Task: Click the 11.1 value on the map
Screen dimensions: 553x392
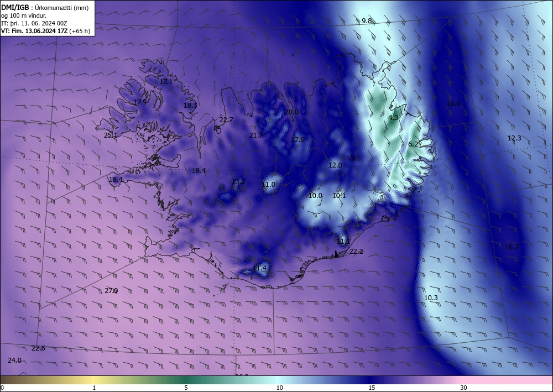Action: [x=343, y=242]
